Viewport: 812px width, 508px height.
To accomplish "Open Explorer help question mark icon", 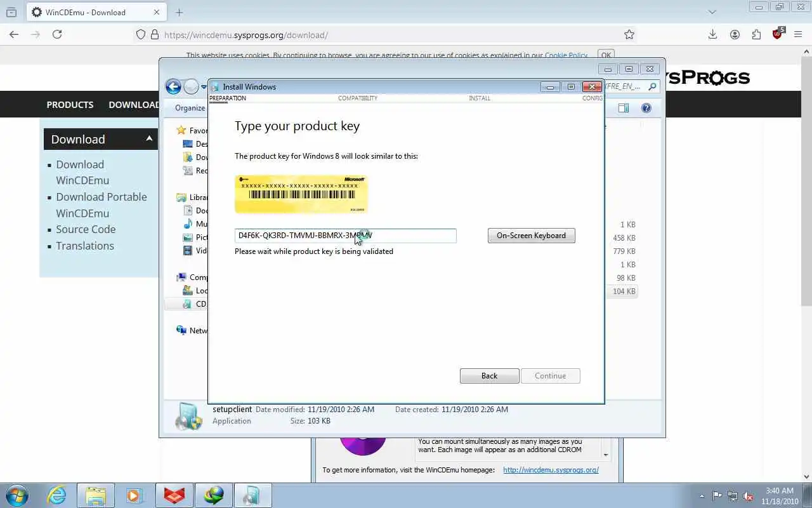I will [x=646, y=108].
